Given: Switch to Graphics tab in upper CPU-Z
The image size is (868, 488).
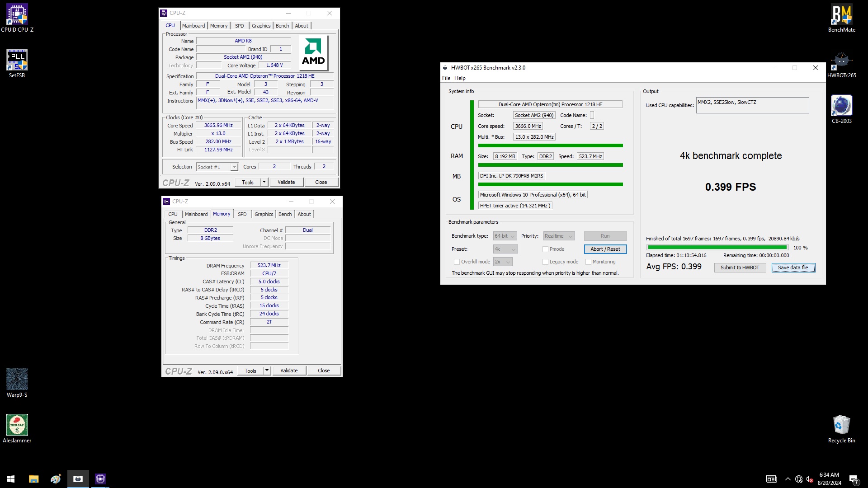Looking at the screenshot, I should [261, 26].
